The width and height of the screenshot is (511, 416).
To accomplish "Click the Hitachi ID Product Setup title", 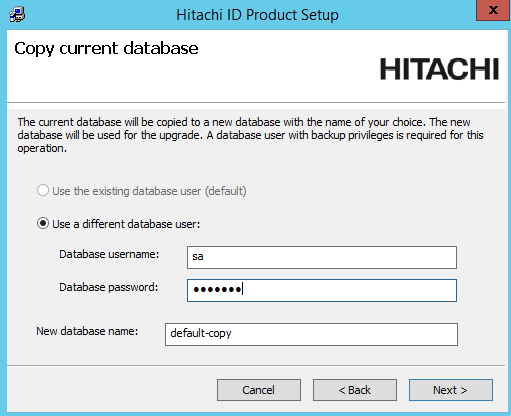I will (x=257, y=15).
